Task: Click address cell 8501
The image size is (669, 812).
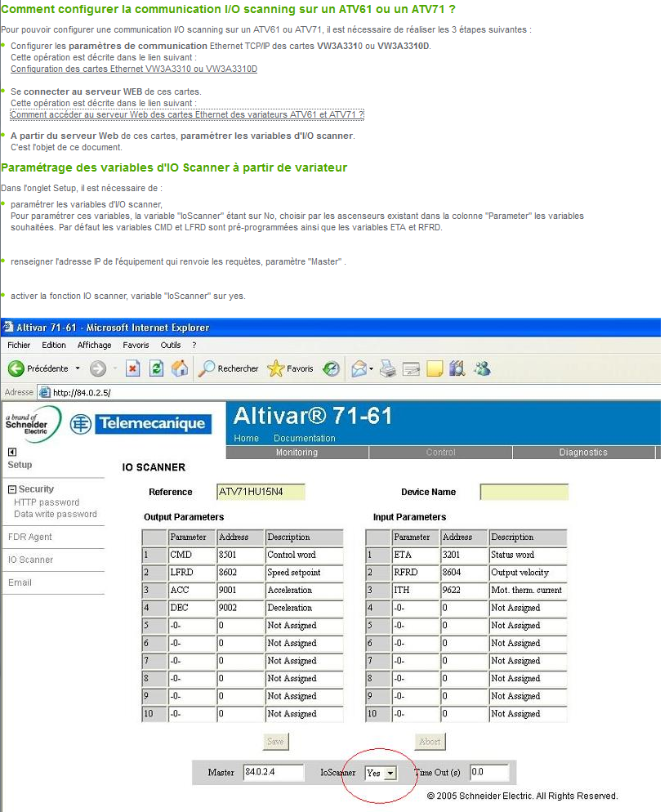Action: (240, 555)
